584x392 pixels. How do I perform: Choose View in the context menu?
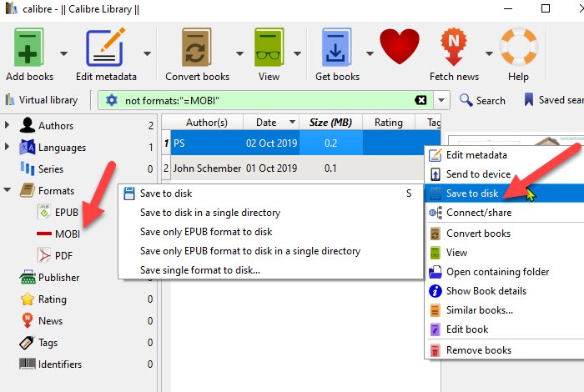504,253
